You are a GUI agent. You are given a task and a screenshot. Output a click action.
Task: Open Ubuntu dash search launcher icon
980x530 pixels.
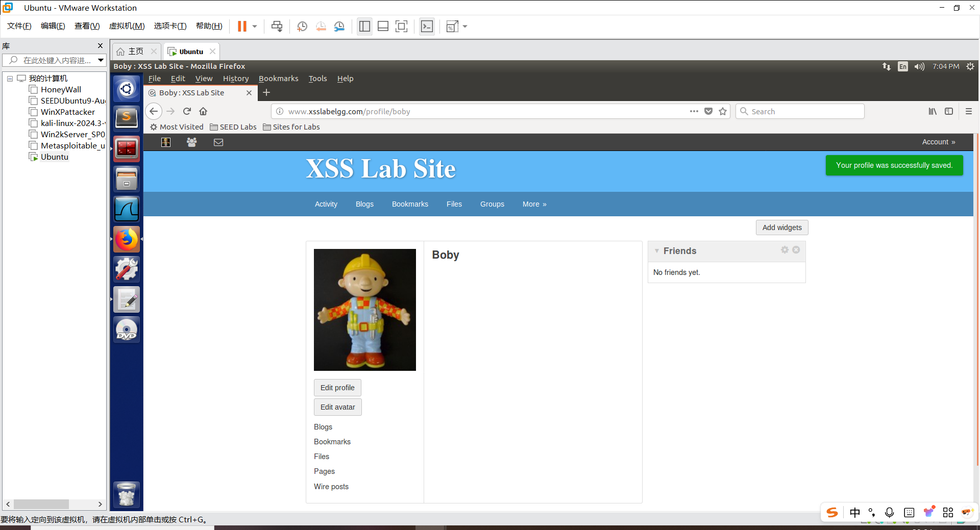(x=127, y=89)
